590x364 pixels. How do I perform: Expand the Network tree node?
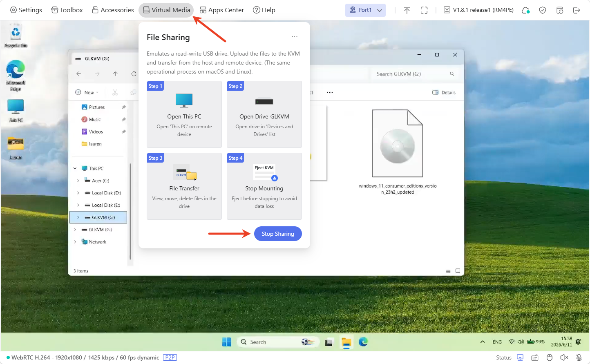tap(75, 242)
